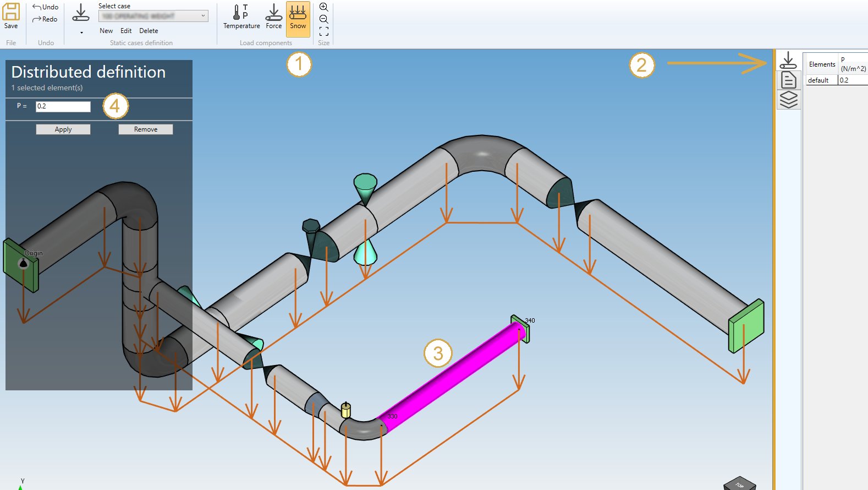
Task: Edit the selected static case
Action: (x=126, y=31)
